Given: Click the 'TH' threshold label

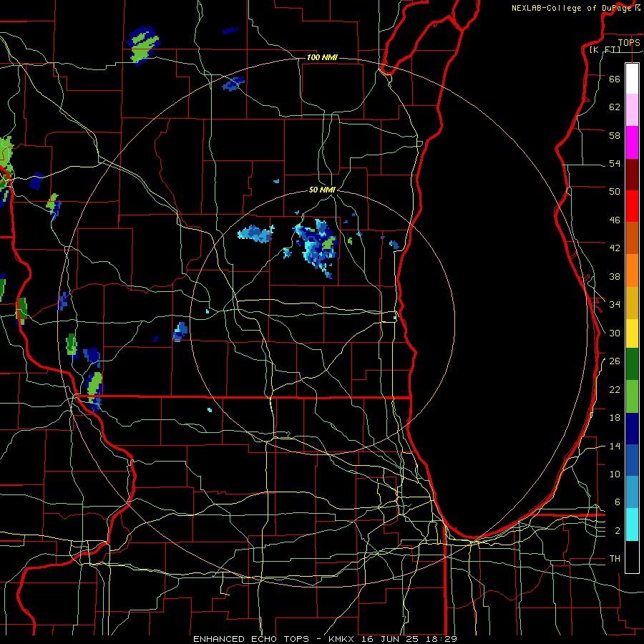Looking at the screenshot, I should click(615, 558).
